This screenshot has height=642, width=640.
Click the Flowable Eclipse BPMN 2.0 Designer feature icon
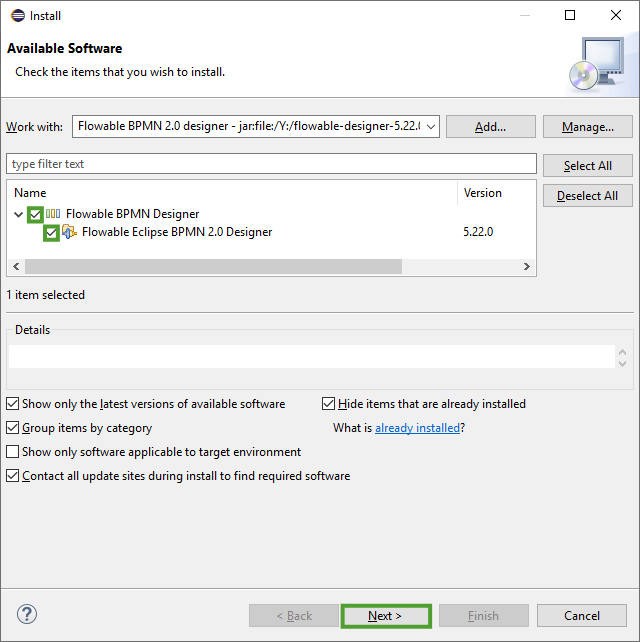(70, 232)
